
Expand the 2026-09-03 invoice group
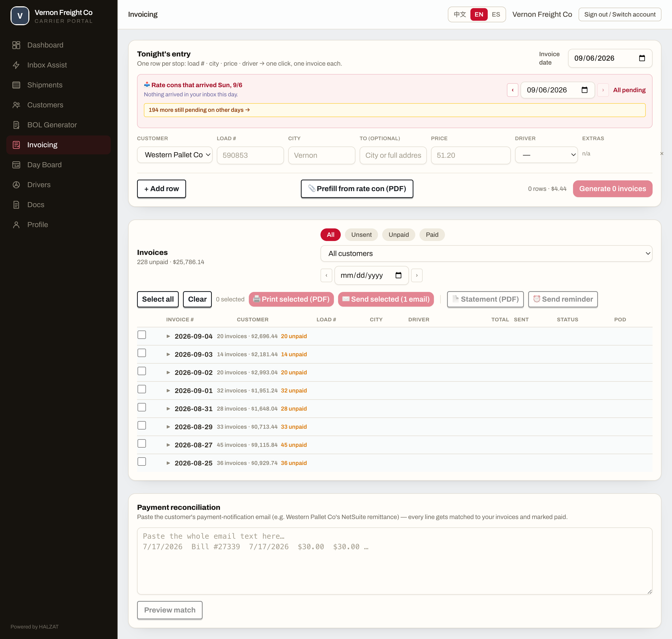[x=168, y=354]
